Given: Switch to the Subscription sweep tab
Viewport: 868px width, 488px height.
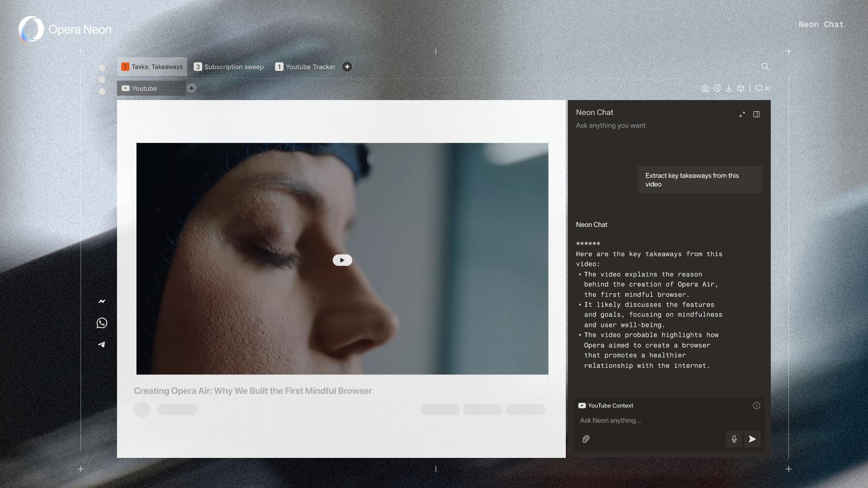Looking at the screenshot, I should [229, 67].
